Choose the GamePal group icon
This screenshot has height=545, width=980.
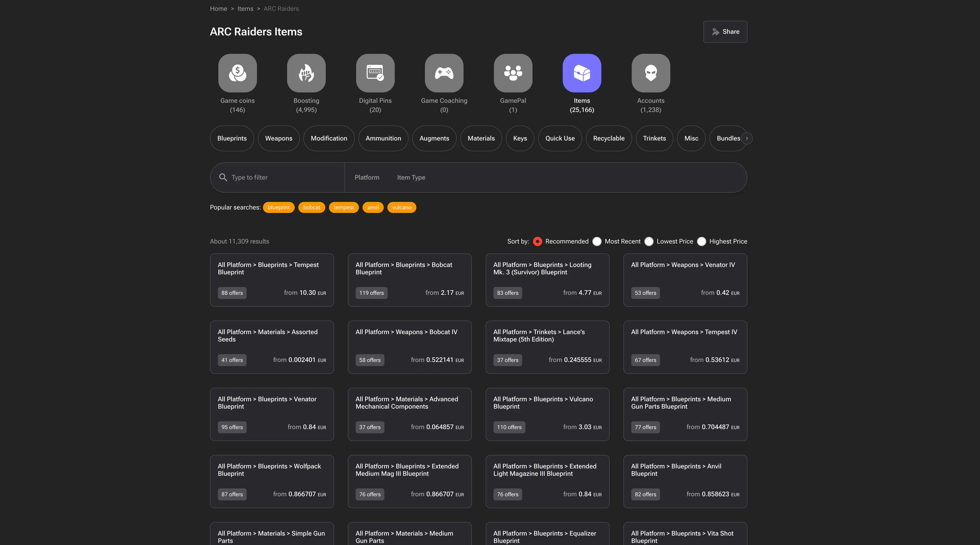point(513,73)
